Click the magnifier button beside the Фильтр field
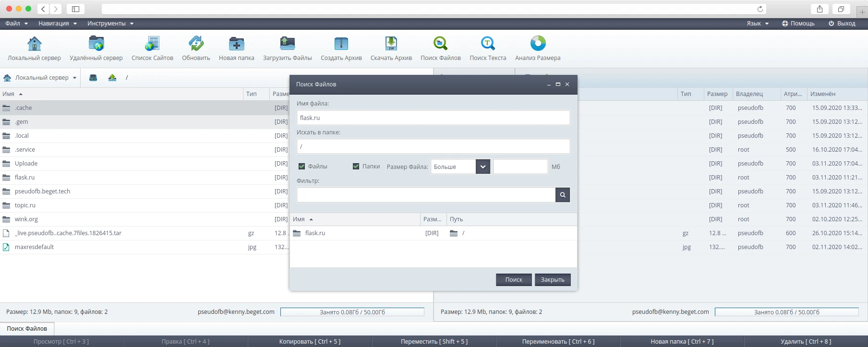Image resolution: width=868 pixels, height=347 pixels. pos(563,195)
